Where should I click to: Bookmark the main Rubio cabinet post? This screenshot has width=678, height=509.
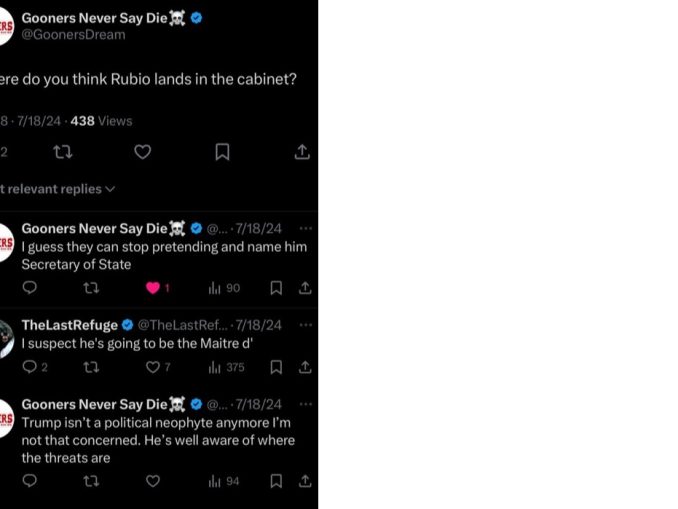click(x=222, y=152)
